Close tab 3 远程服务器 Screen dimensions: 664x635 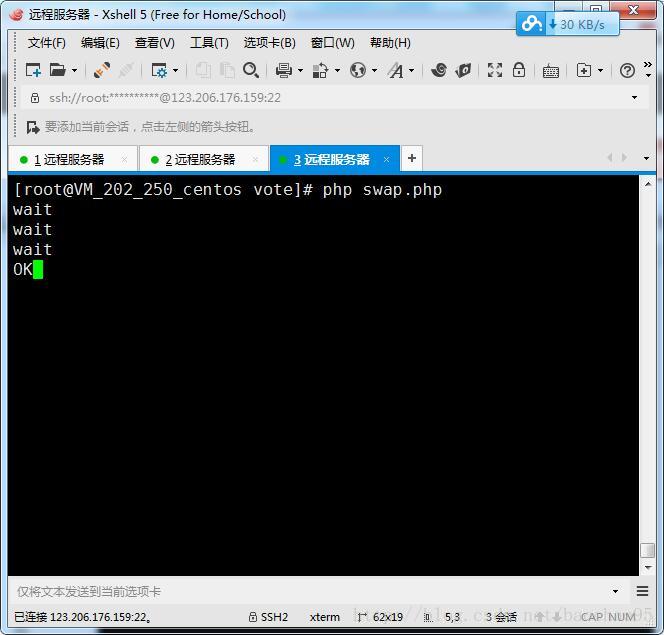click(386, 160)
